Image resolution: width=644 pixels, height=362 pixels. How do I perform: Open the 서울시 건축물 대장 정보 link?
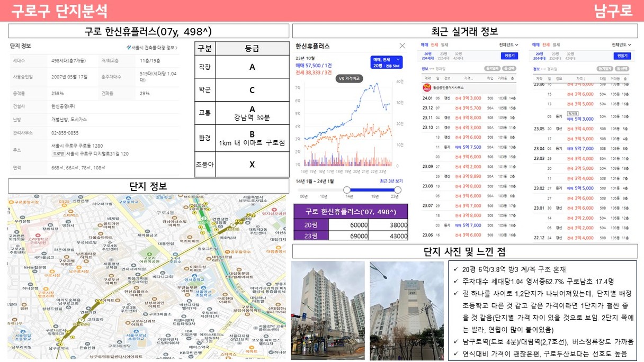[x=153, y=47]
